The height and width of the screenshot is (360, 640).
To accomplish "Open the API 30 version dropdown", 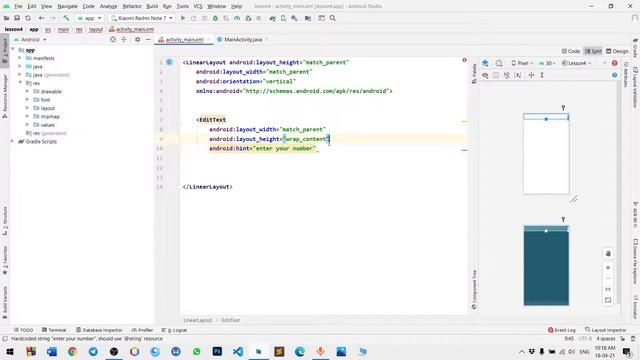I will pyautogui.click(x=547, y=63).
